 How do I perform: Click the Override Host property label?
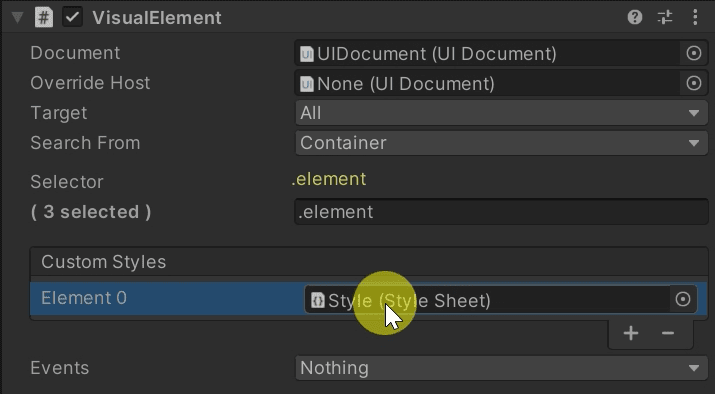(90, 83)
